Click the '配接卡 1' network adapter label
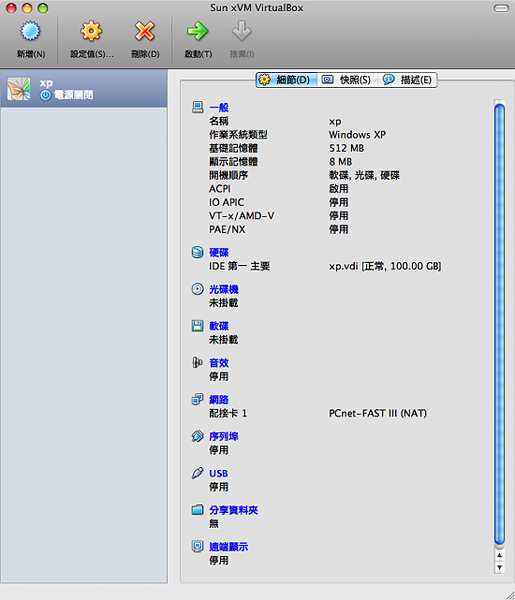The height and width of the screenshot is (600, 515). (x=228, y=413)
